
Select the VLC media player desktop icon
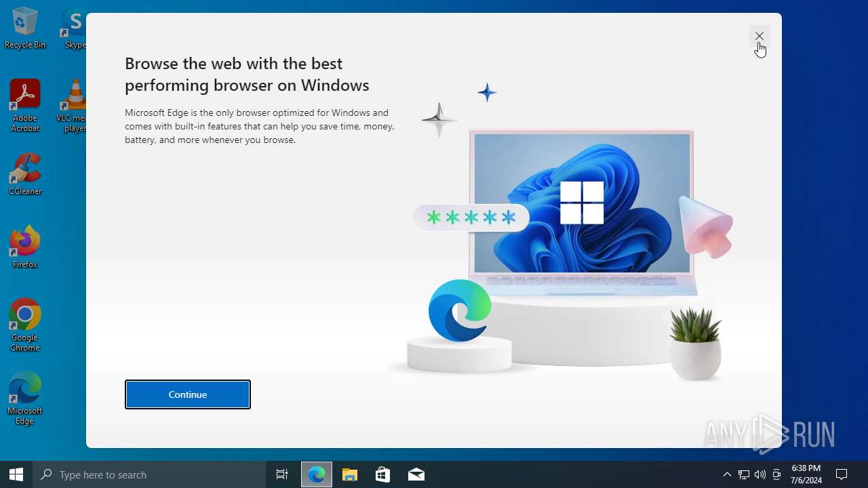pos(73,105)
